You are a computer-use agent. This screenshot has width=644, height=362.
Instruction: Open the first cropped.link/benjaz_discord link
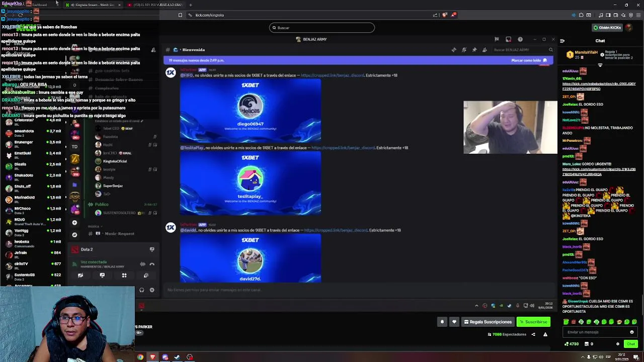point(332,75)
